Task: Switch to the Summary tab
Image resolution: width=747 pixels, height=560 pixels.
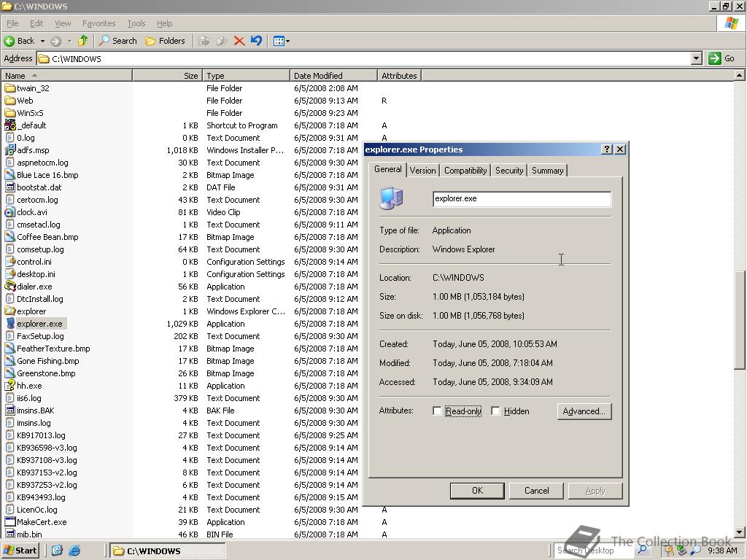Action: click(x=547, y=171)
